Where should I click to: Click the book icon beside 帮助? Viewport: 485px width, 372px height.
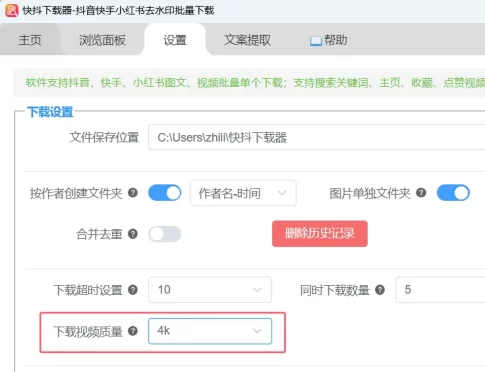pos(315,41)
